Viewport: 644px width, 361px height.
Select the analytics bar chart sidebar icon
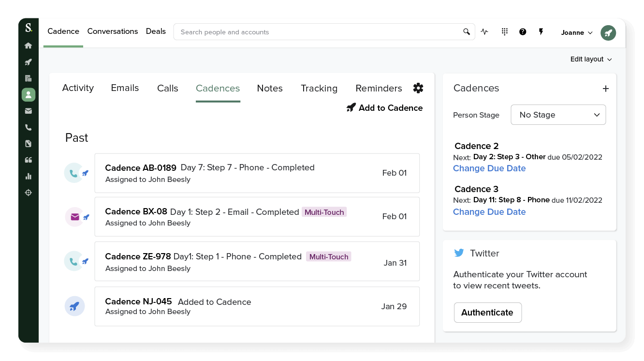[28, 176]
